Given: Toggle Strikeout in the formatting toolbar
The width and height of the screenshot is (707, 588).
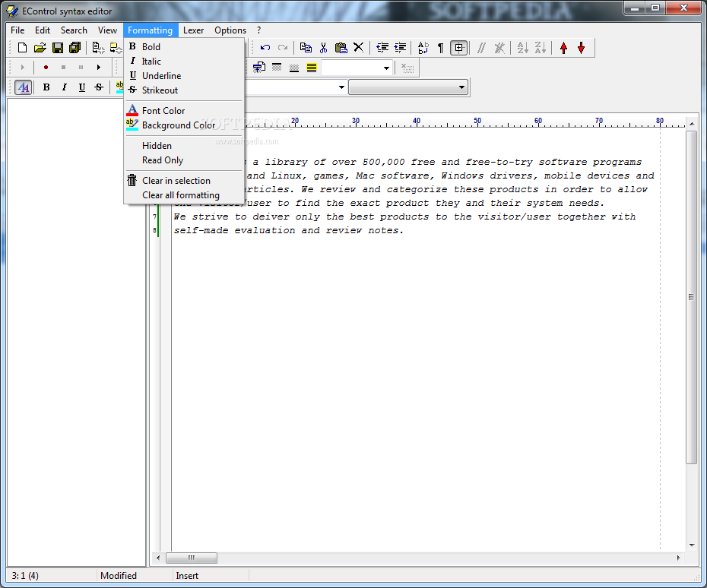Looking at the screenshot, I should pos(99,87).
